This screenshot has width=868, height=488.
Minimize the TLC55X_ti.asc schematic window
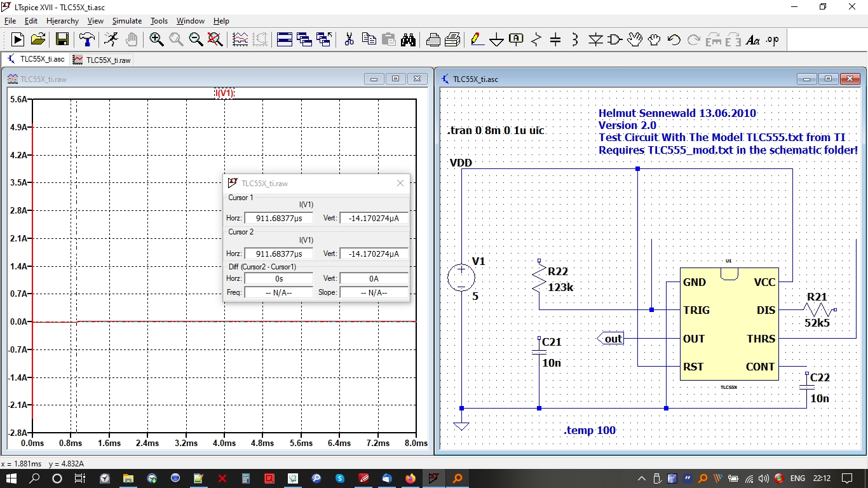[808, 79]
